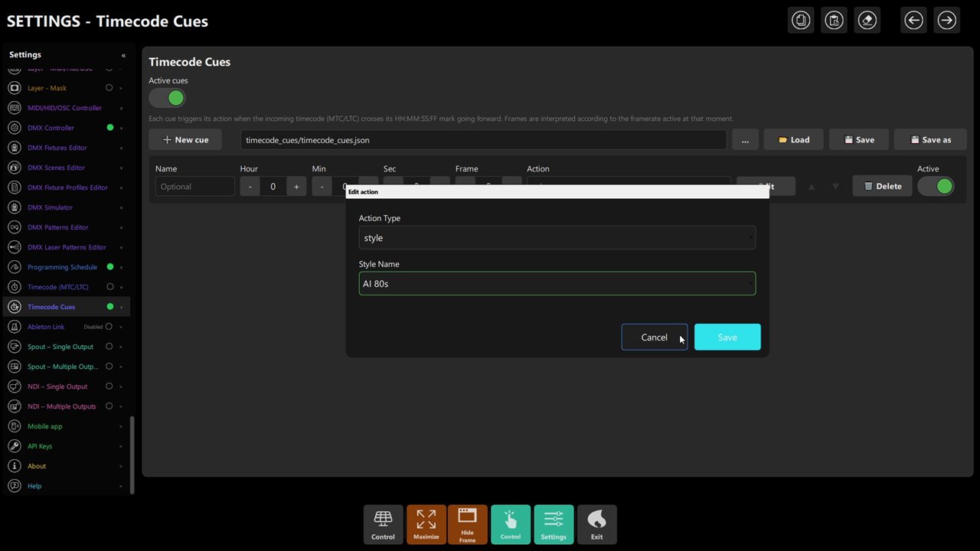
Task: Cancel the Edit action dialog
Action: 654,337
